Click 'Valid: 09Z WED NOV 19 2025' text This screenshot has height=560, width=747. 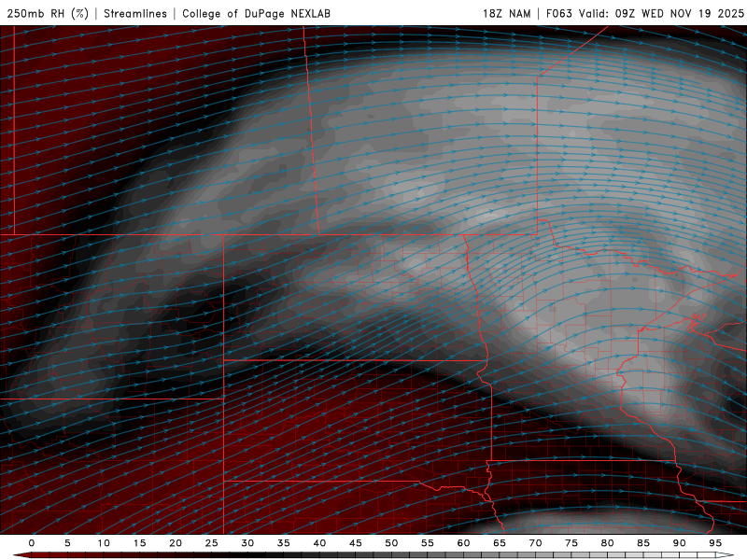[661, 13]
